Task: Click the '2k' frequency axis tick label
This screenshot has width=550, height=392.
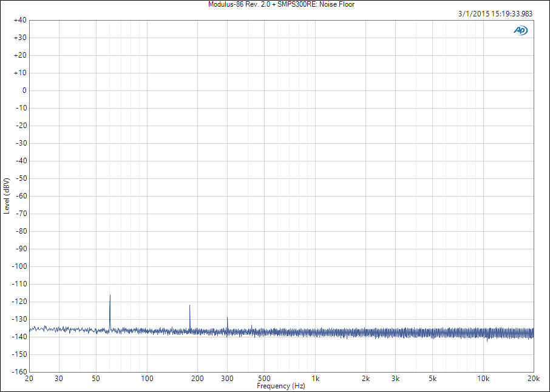Action: pyautogui.click(x=366, y=379)
